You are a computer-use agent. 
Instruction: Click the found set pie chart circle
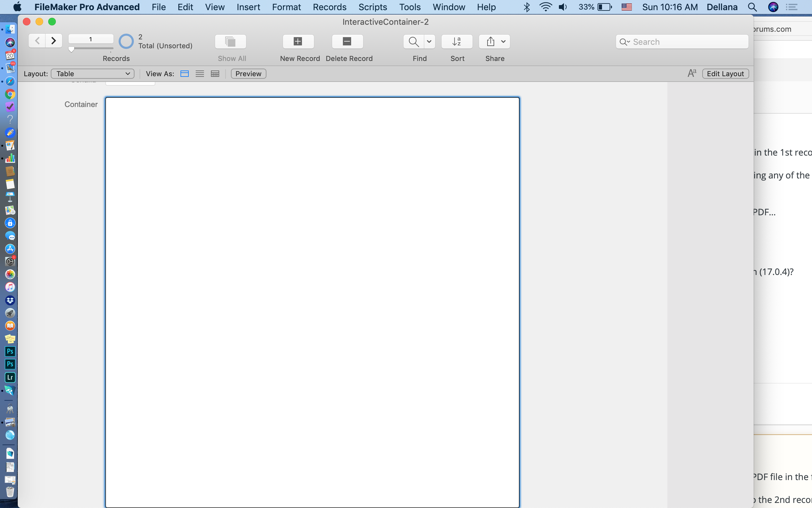pos(126,41)
